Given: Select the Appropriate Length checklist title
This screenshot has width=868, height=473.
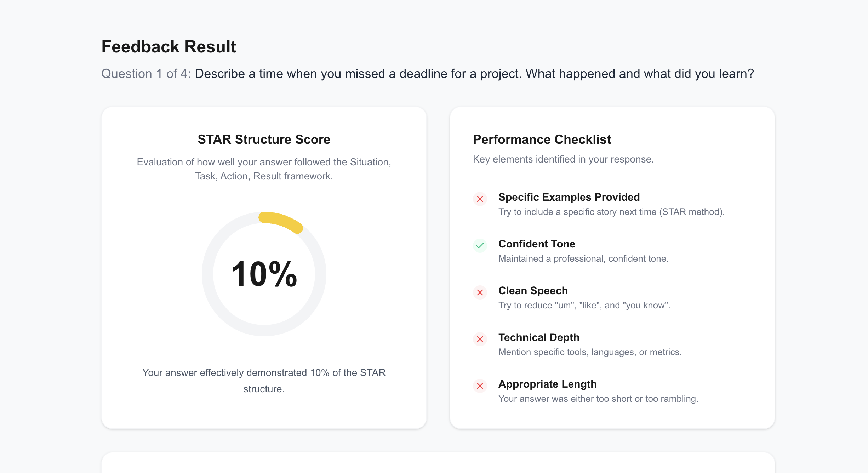Looking at the screenshot, I should coord(547,384).
